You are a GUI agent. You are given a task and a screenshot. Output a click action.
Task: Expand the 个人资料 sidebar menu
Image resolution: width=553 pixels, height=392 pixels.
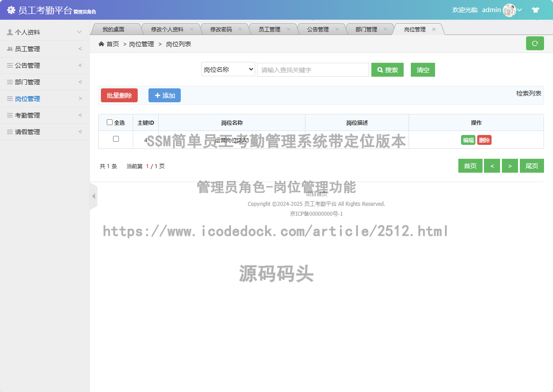79,32
